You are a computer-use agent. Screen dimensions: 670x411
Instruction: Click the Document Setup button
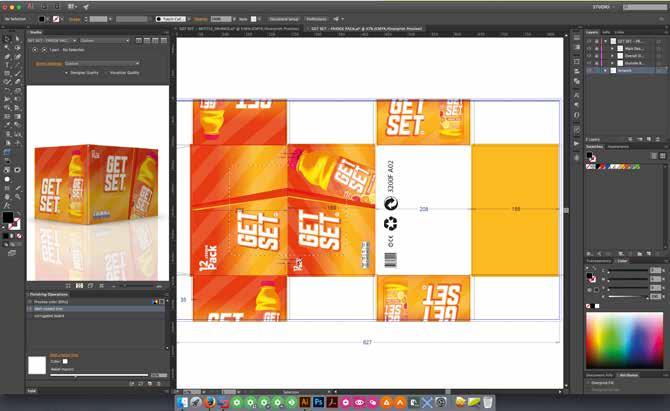[x=284, y=19]
